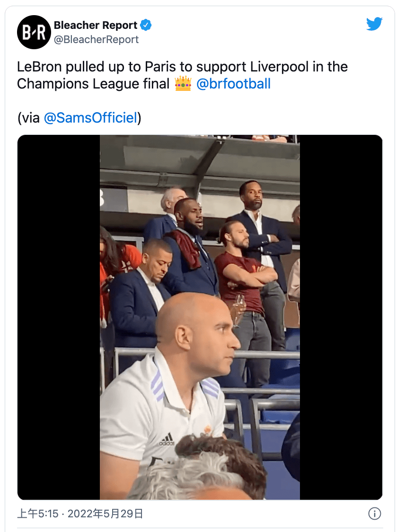Open the @SamsOfficiel mention link

pos(90,118)
